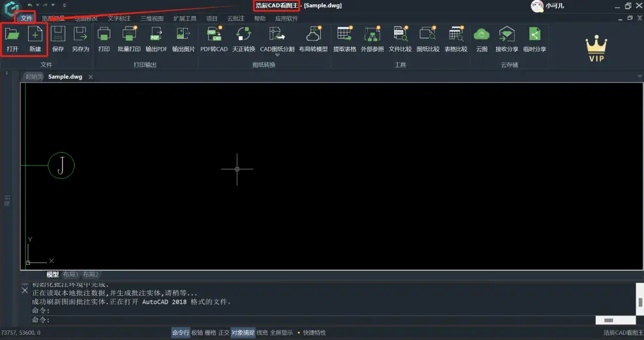Click the gold VIP crown icon
This screenshot has width=644, height=340.
[596, 48]
